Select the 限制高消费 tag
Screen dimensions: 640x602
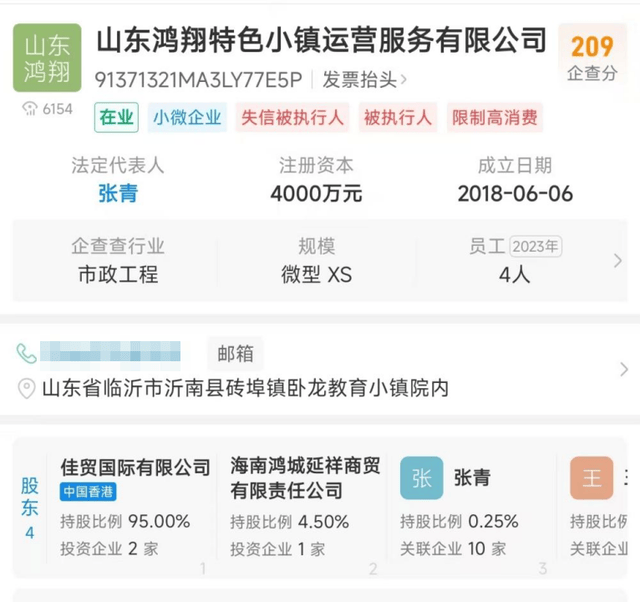pos(496,117)
